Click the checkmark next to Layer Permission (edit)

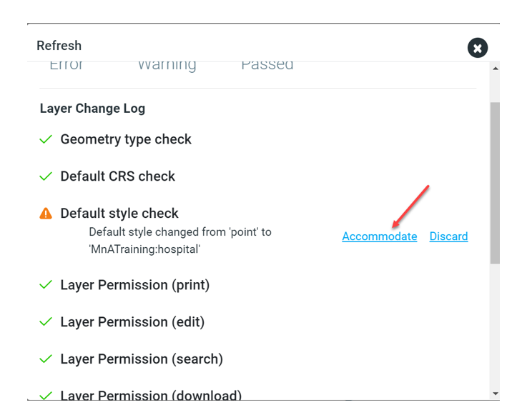click(x=46, y=322)
